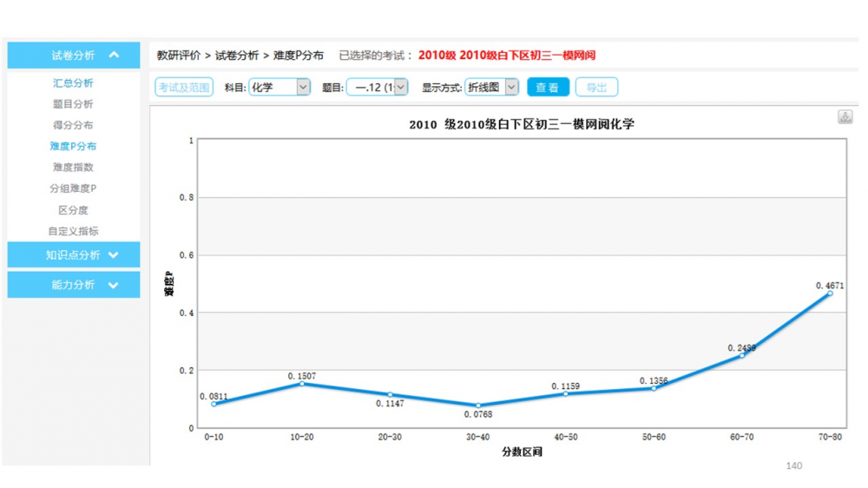Select 汇总分析 in the sidebar

tap(73, 83)
